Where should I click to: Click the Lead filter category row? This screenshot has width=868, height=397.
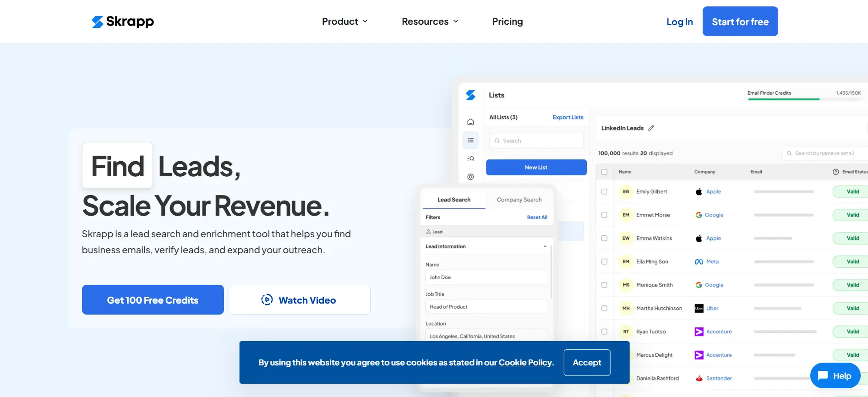pos(486,232)
